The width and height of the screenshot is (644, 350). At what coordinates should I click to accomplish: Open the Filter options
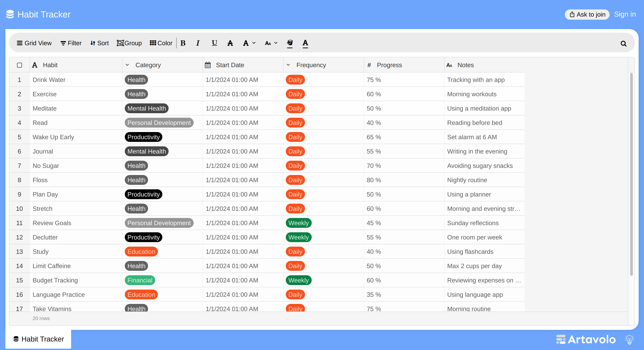coord(71,43)
